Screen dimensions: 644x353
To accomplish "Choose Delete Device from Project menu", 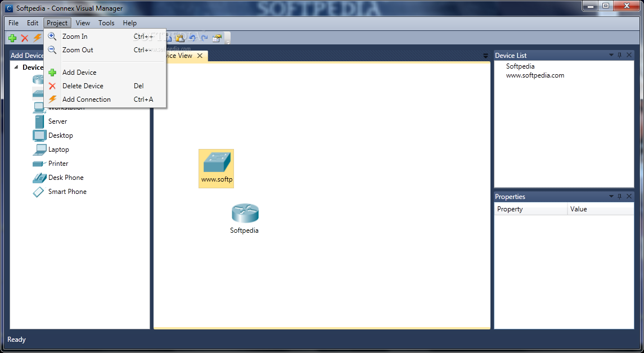I will pos(105,86).
